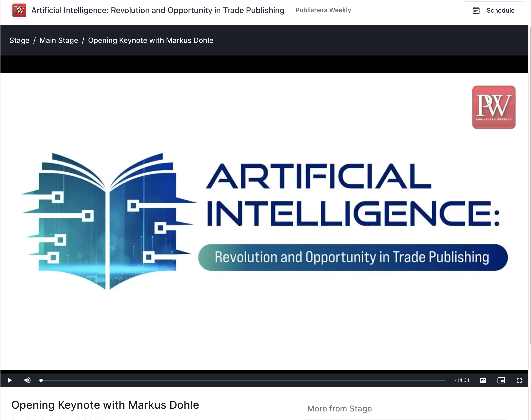Enter fullscreen video mode
The height and width of the screenshot is (420, 531).
tap(519, 380)
